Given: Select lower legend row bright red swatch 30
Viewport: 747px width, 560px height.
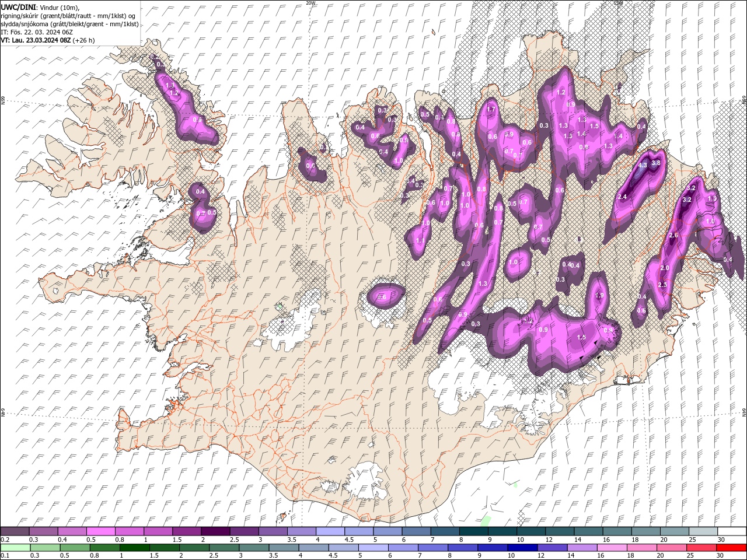Looking at the screenshot, I should 731,548.
